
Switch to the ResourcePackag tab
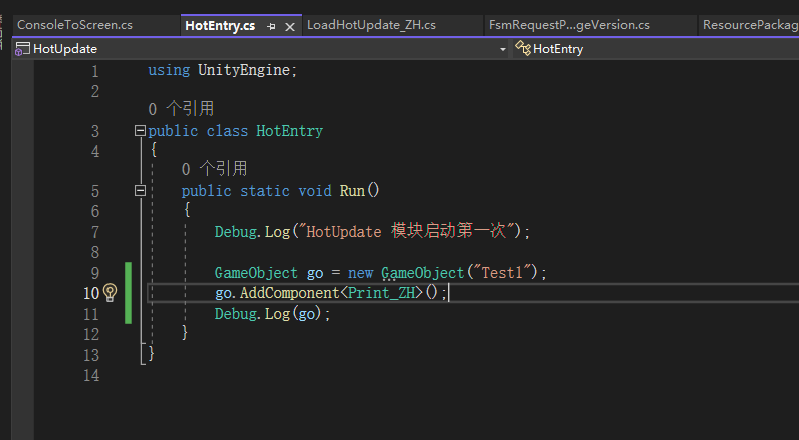(x=750, y=25)
